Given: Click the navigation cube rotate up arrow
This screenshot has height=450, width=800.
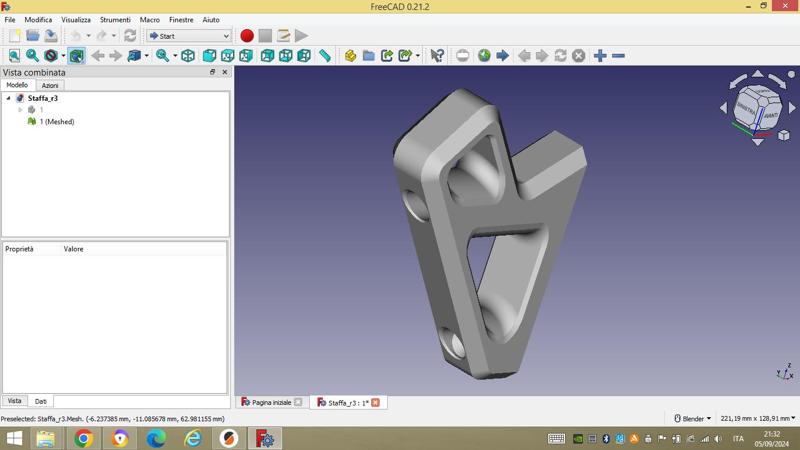Looking at the screenshot, I should (758, 74).
